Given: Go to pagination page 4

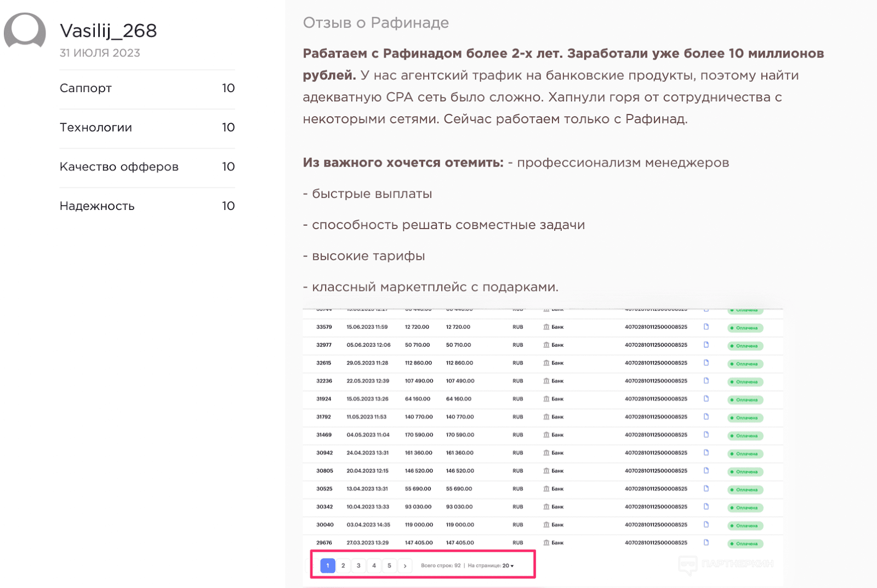Looking at the screenshot, I should [374, 566].
